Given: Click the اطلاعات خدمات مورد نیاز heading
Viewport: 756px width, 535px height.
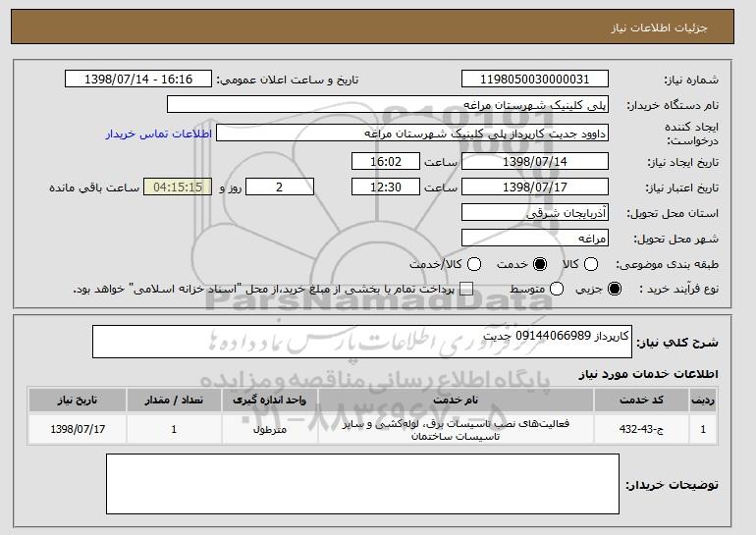Looking at the screenshot, I should tap(648, 374).
